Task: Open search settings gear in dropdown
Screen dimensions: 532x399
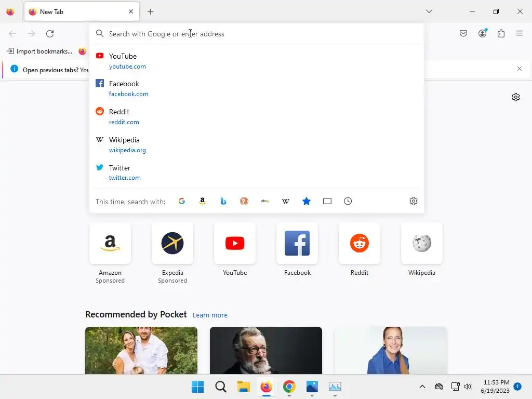Action: click(413, 201)
